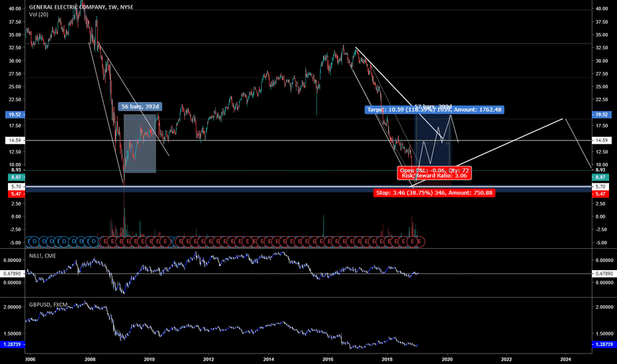Click the 2018 label on the time axis
The width and height of the screenshot is (617, 364).
pyautogui.click(x=387, y=359)
